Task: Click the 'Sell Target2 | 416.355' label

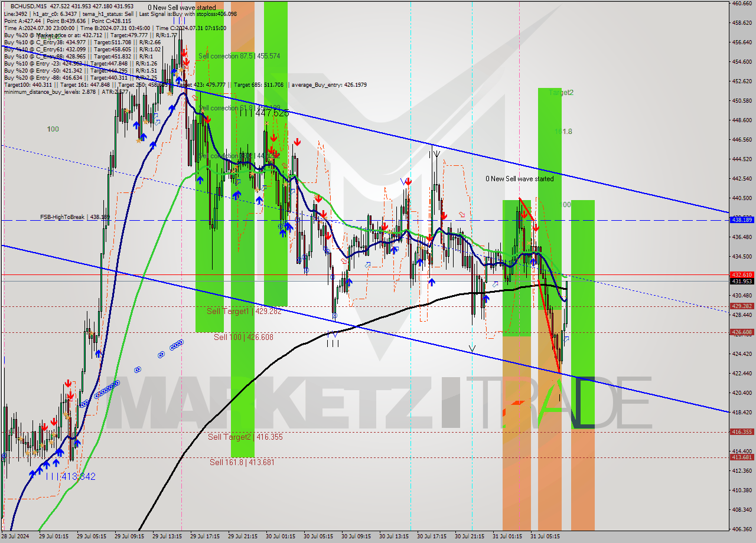Action: coord(245,437)
